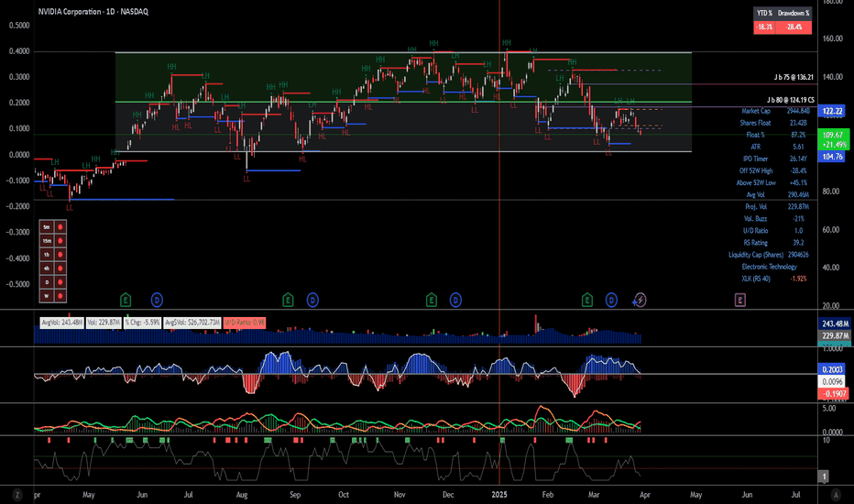Click the 'J b 75 @ 136.21' order label
Image resolution: width=854 pixels, height=504 pixels.
click(794, 77)
